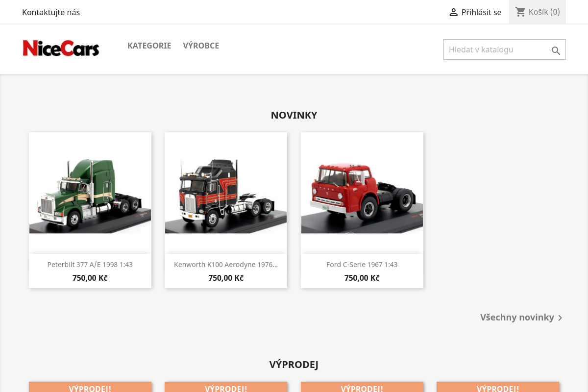Open the VÝROBCE menu
This screenshot has height=392, width=588.
pos(201,46)
